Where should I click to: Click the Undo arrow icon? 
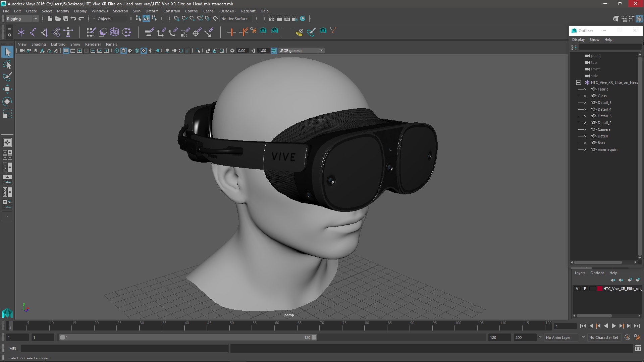[73, 19]
